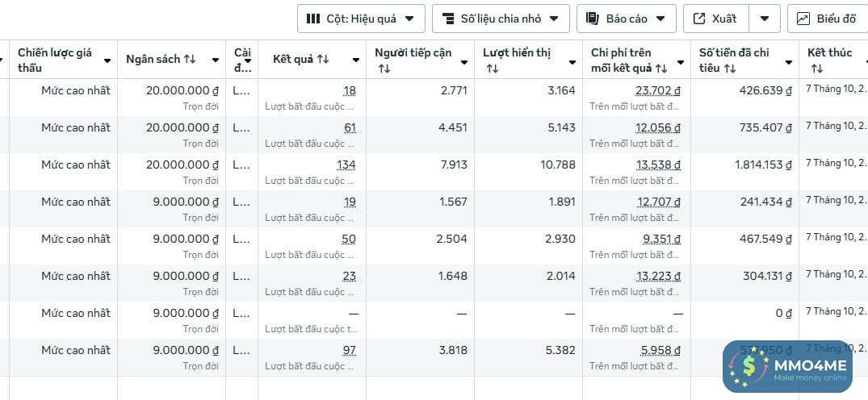Viewport: 868px width, 400px height.
Task: Click the chart icon on Biểu đồ button
Action: pyautogui.click(x=803, y=19)
